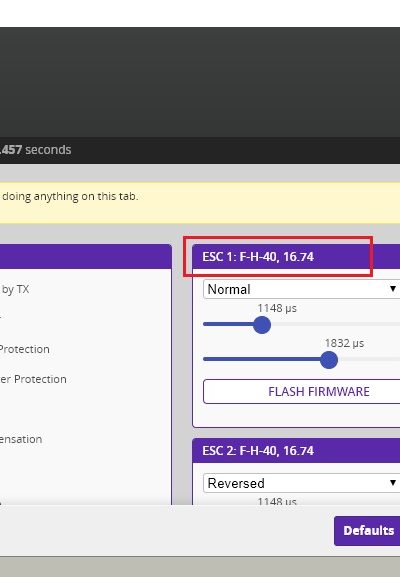Click dropdown arrow beside Reversed for ESC 2
The image size is (400, 578).
(393, 483)
